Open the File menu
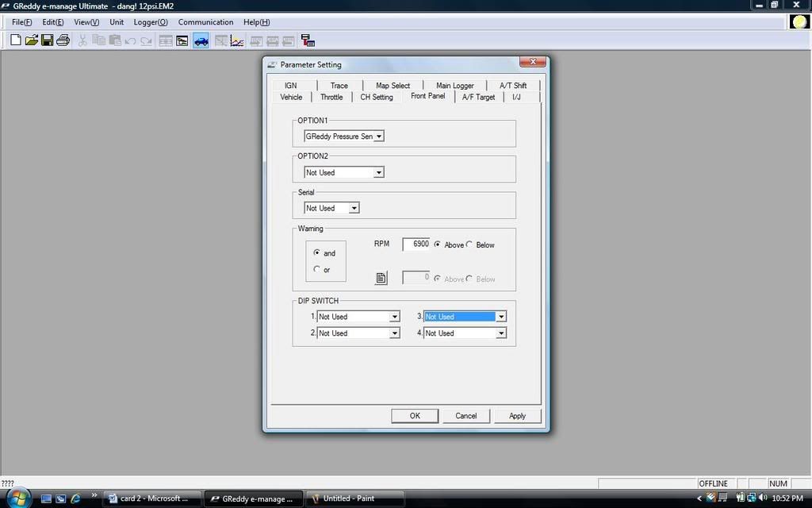812x508 pixels. [21, 22]
